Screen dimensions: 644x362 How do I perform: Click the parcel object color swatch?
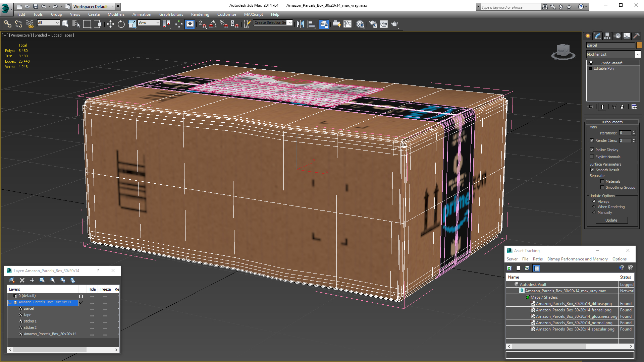(x=639, y=45)
